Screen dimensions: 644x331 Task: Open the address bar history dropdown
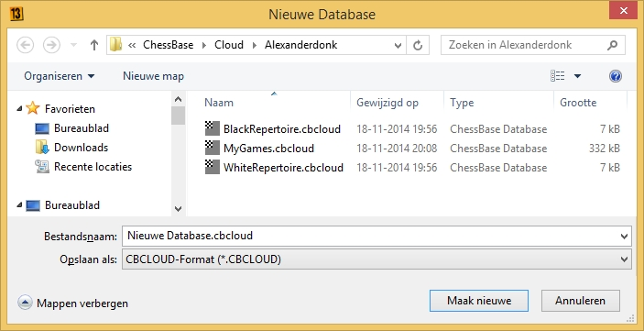398,45
